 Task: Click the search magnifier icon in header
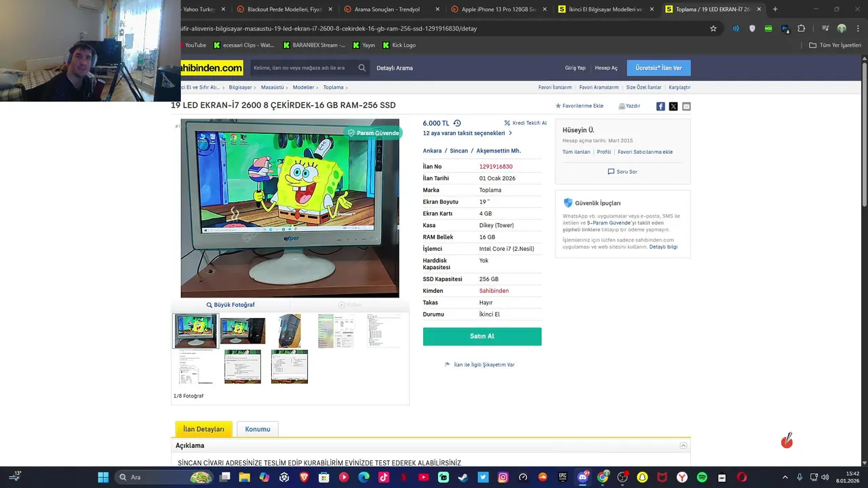pos(362,68)
